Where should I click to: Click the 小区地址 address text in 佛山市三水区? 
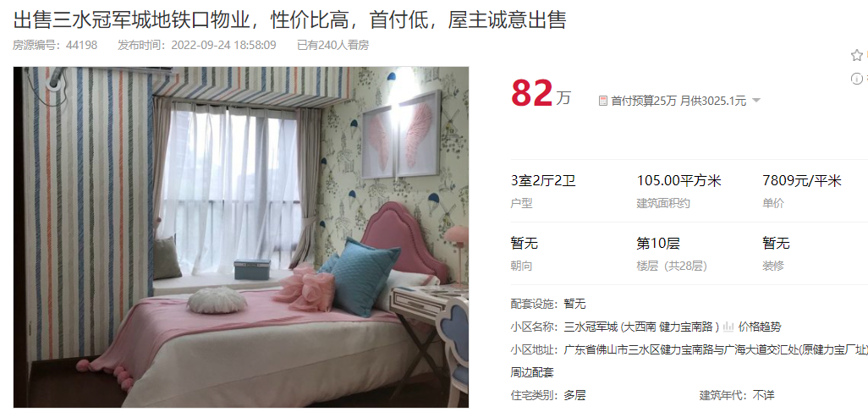[715, 349]
